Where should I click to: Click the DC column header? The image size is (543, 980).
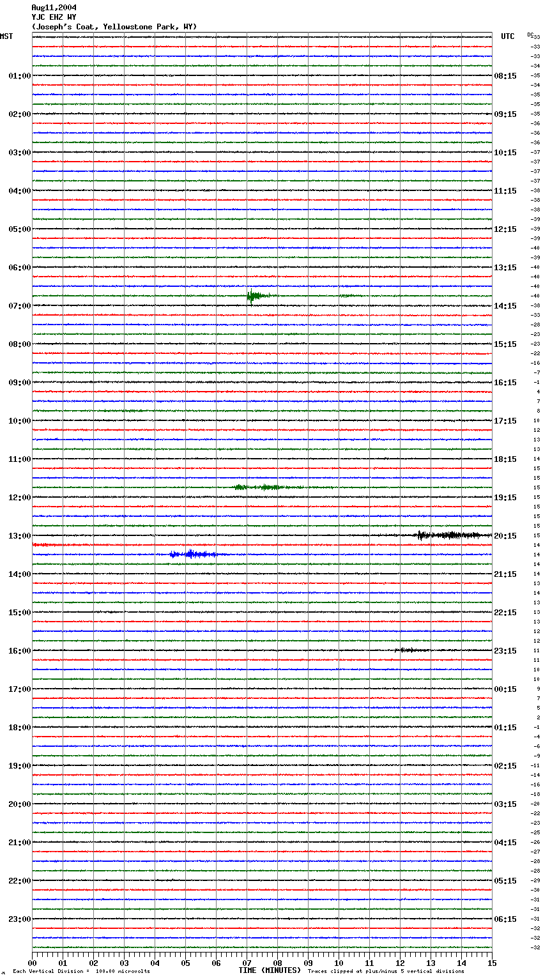point(530,34)
